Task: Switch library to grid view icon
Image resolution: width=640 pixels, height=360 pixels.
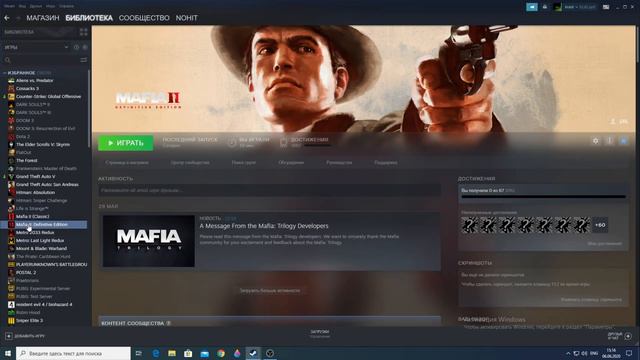Action: tap(84, 32)
